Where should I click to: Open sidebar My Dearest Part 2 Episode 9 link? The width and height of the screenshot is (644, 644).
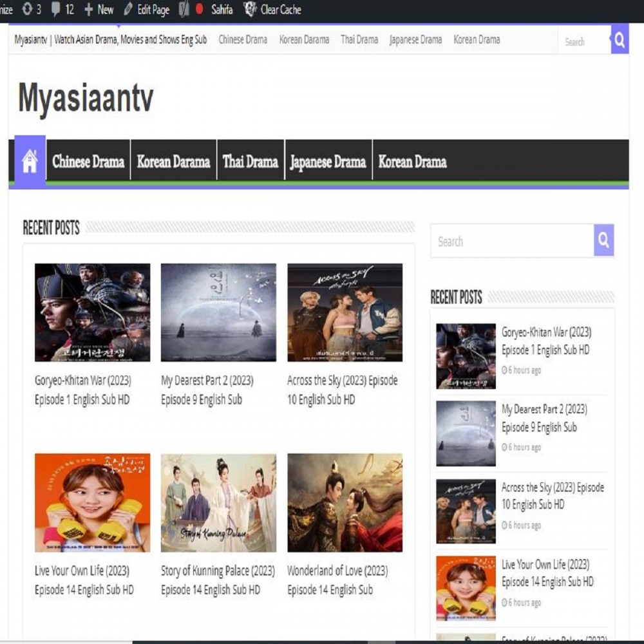pyautogui.click(x=545, y=418)
